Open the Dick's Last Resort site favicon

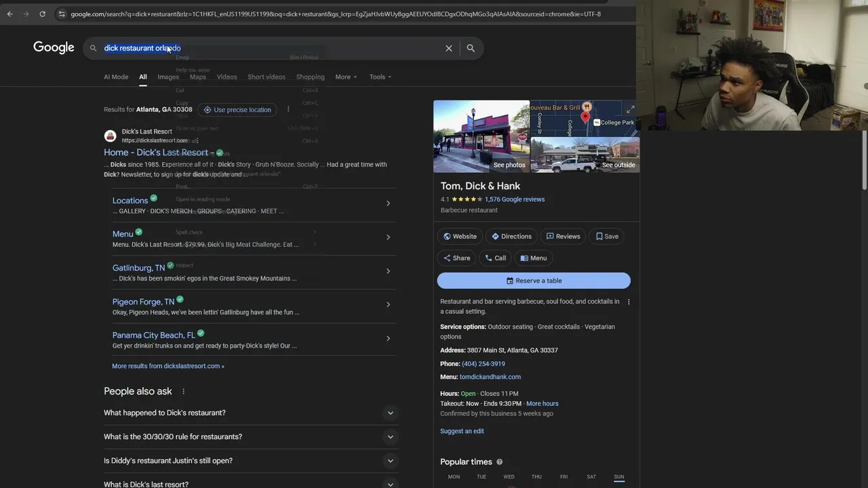pos(110,136)
